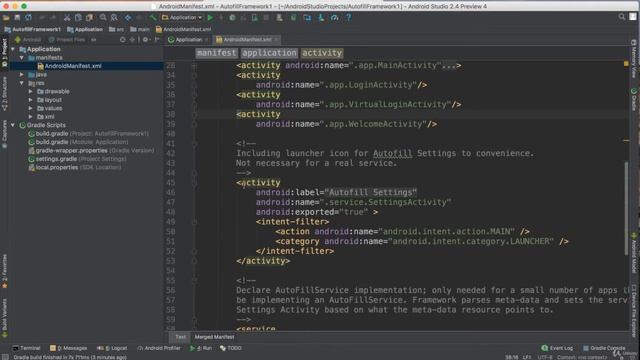Screen dimensions: 640x360
Task: Select settings.gradle file
Action: tap(77, 159)
